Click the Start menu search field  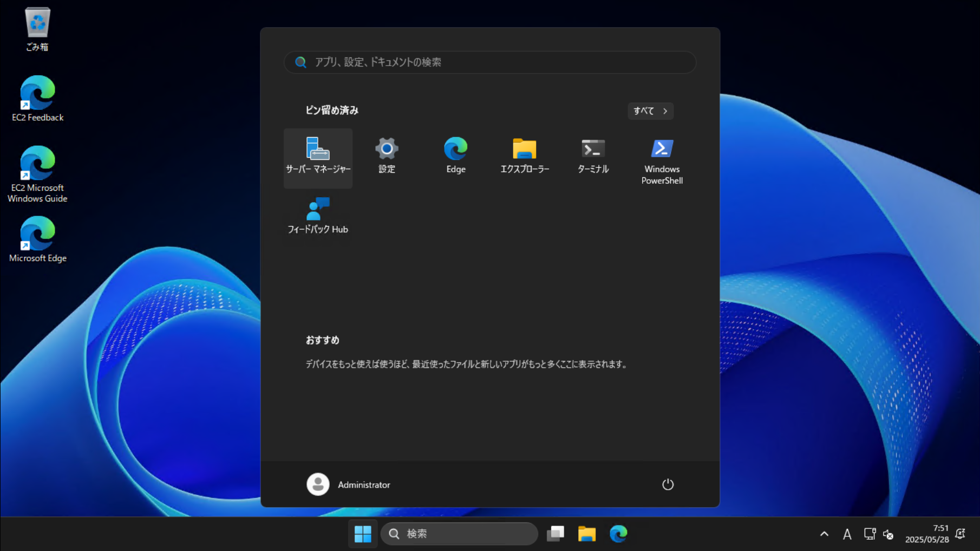[490, 62]
